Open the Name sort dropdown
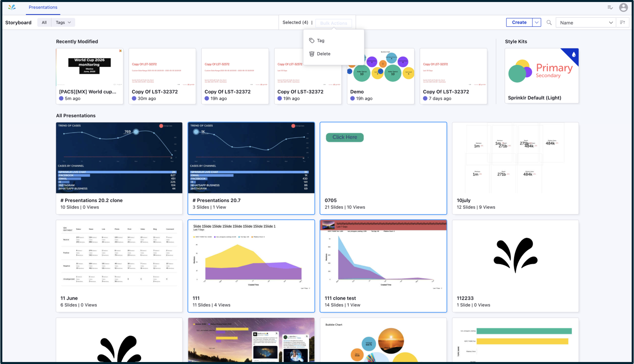634x364 pixels. [x=586, y=22]
